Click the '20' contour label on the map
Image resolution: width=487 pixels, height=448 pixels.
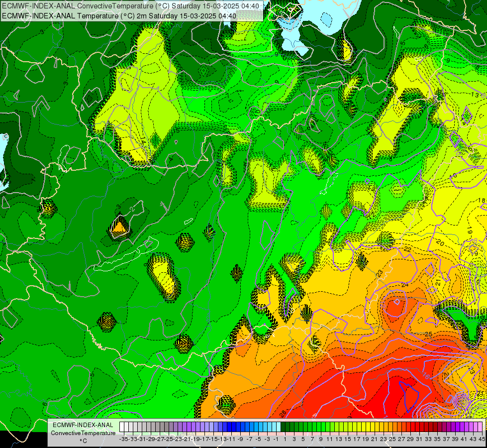440,243
